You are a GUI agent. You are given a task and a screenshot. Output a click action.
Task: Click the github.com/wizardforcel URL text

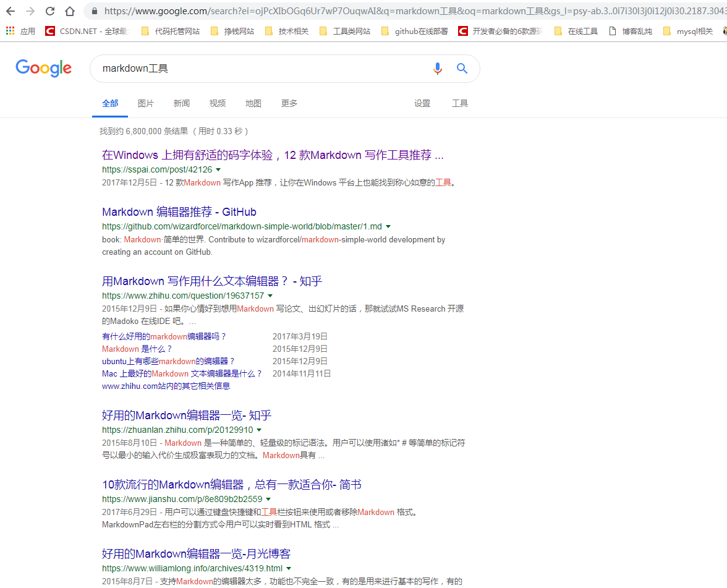pos(242,227)
